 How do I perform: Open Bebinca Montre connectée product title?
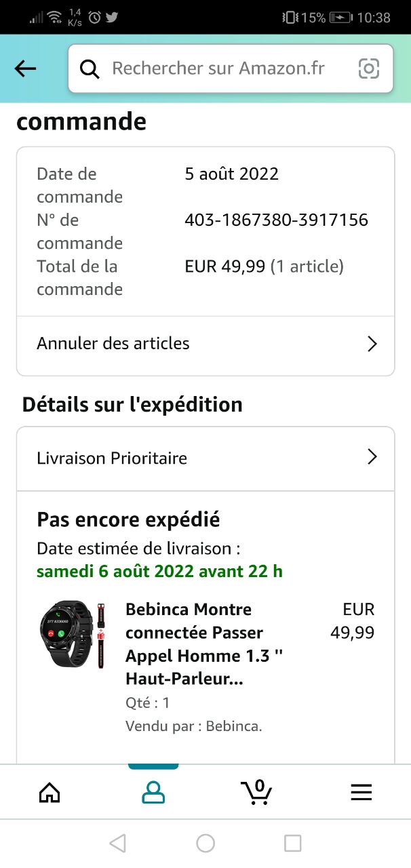203,644
